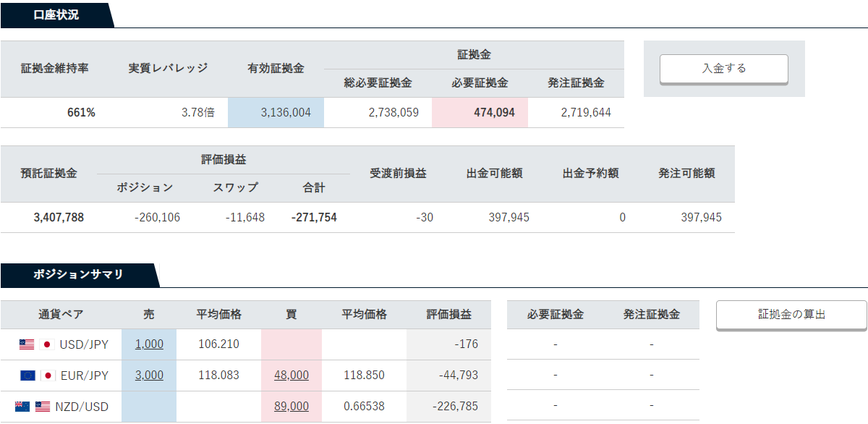Image resolution: width=868 pixels, height=424 pixels.
Task: Click the 有効証拠金 value 3,136,004
Action: coord(285,112)
